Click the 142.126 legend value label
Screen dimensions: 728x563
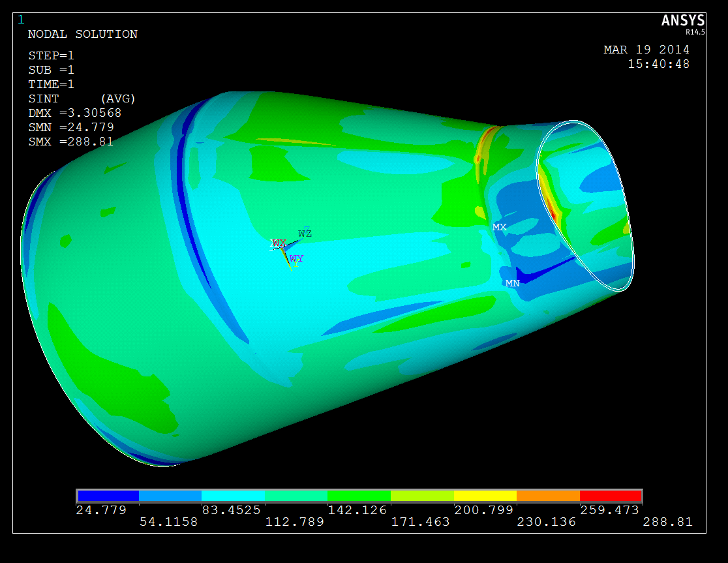(359, 510)
